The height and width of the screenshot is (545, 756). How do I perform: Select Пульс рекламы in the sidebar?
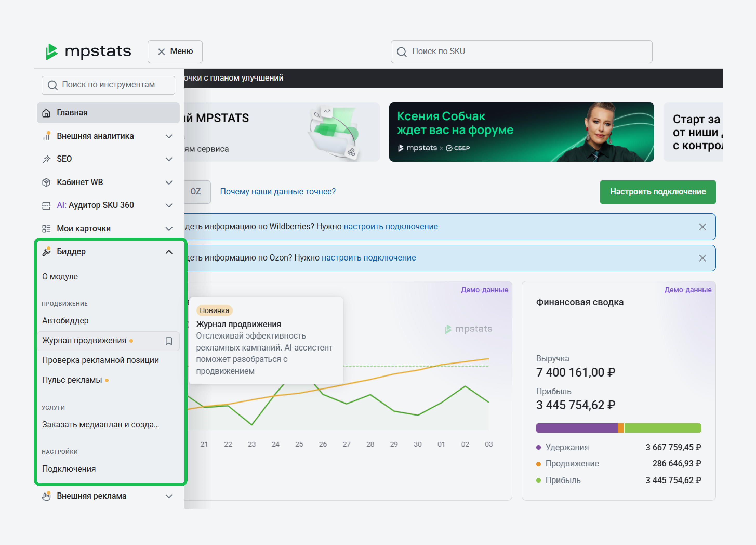72,380
